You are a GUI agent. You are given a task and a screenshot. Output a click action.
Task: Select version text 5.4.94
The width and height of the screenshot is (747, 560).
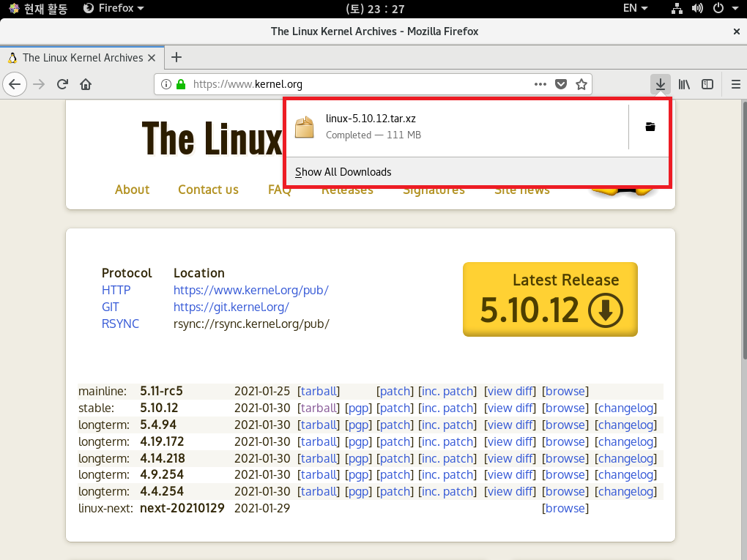click(158, 425)
